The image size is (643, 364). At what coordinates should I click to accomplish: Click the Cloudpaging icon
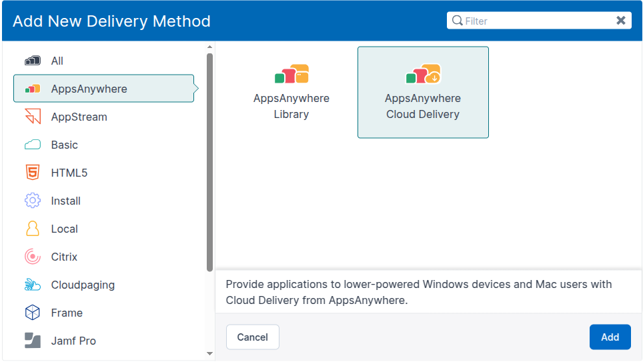[33, 285]
